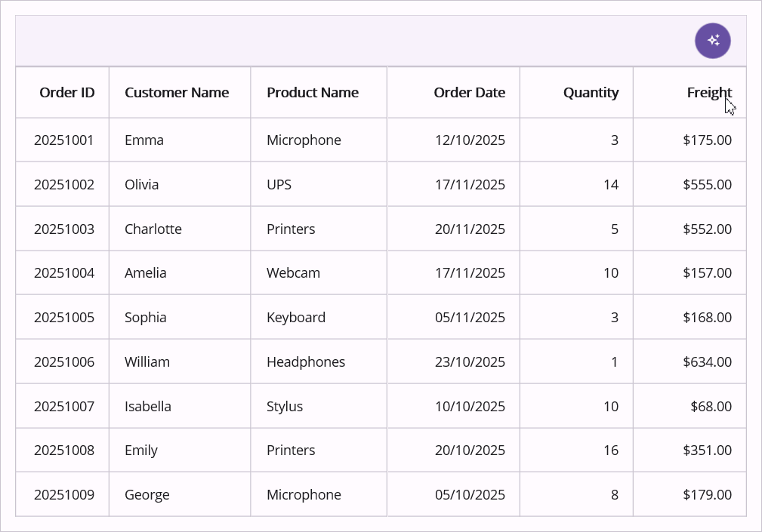Image resolution: width=762 pixels, height=532 pixels.
Task: Sort by Quantity column header
Action: point(591,93)
